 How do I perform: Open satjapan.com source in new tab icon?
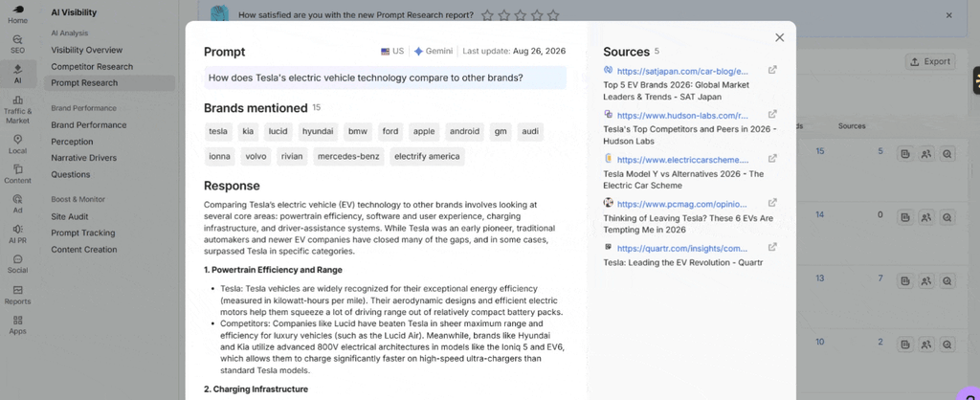pyautogui.click(x=772, y=70)
